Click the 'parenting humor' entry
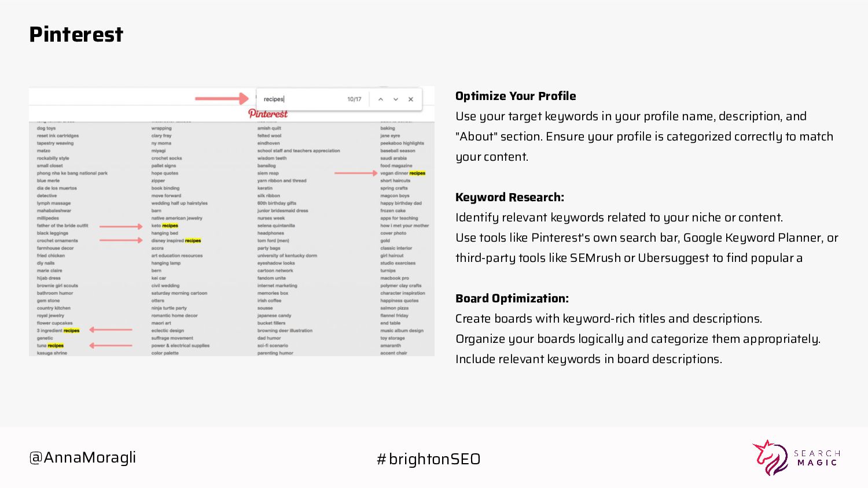This screenshot has width=868, height=488. point(275,353)
